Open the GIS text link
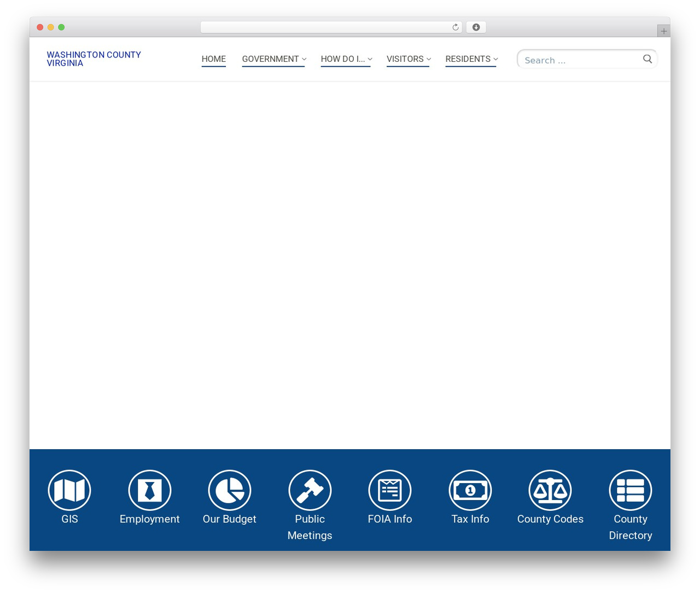This screenshot has width=700, height=593. [69, 519]
